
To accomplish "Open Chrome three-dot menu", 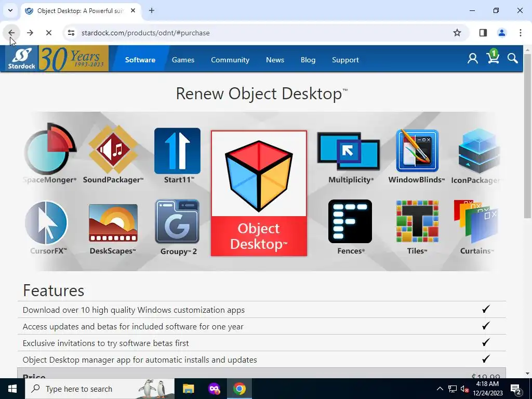I will pos(521,33).
